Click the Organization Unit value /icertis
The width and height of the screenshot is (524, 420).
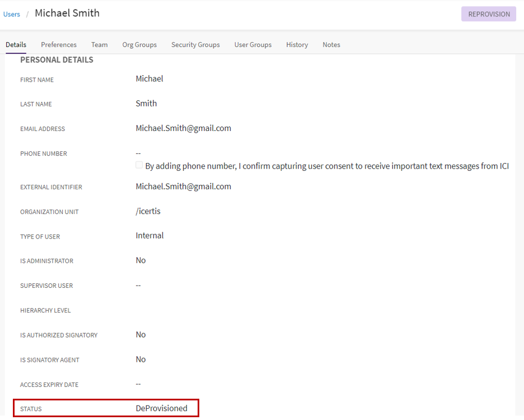148,211
